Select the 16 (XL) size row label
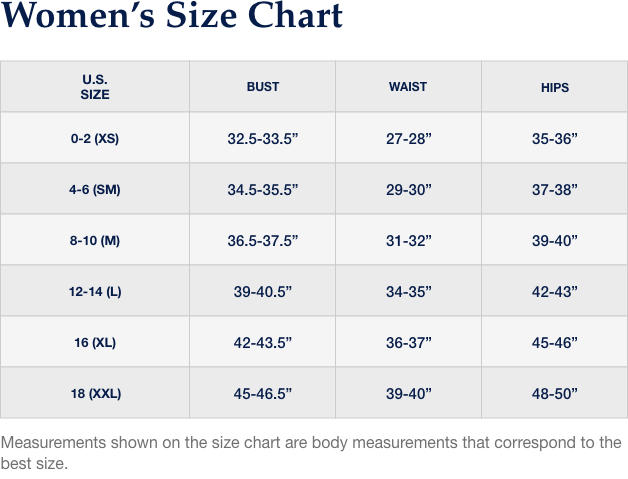This screenshot has width=628, height=479. pyautogui.click(x=95, y=343)
